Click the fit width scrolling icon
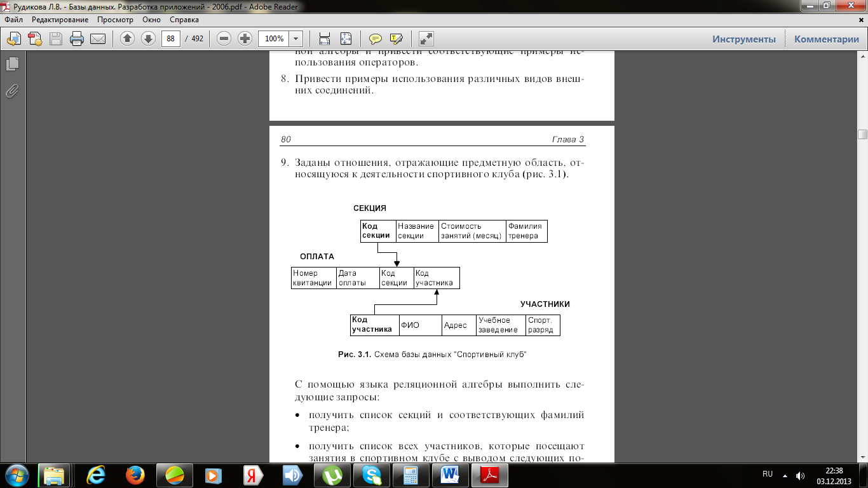The width and height of the screenshot is (868, 488). tap(325, 39)
